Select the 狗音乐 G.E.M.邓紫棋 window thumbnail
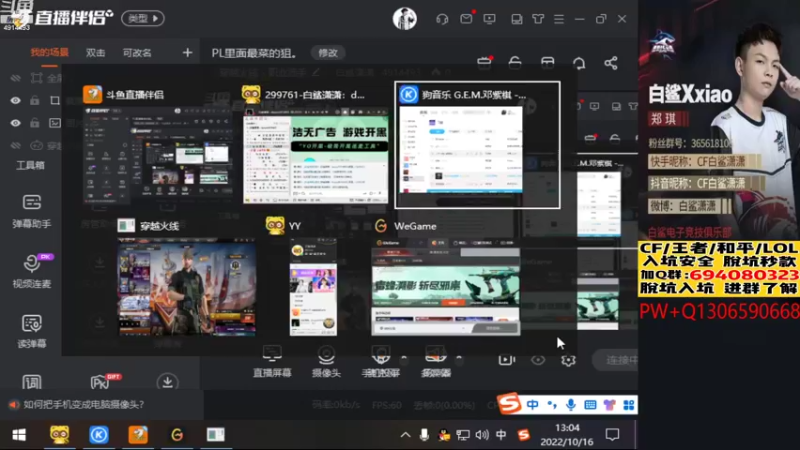 pos(477,145)
